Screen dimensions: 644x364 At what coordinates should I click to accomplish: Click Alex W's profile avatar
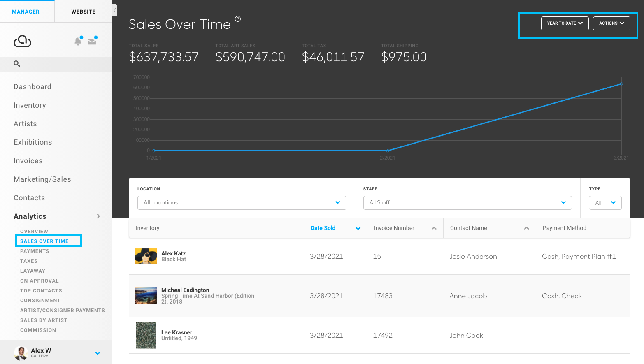21,352
